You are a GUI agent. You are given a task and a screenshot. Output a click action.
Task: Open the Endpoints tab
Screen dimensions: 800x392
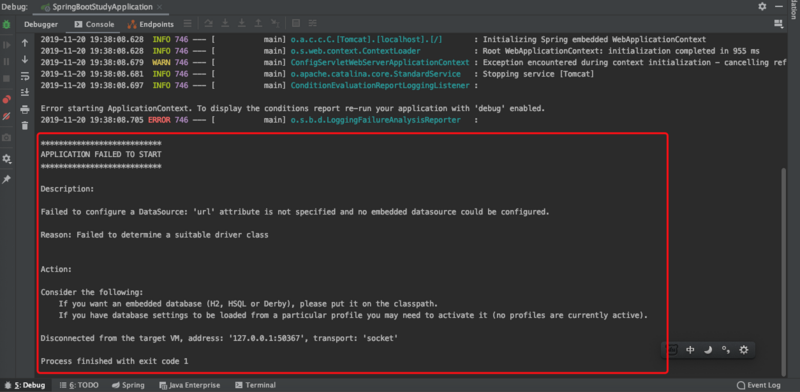(x=151, y=24)
